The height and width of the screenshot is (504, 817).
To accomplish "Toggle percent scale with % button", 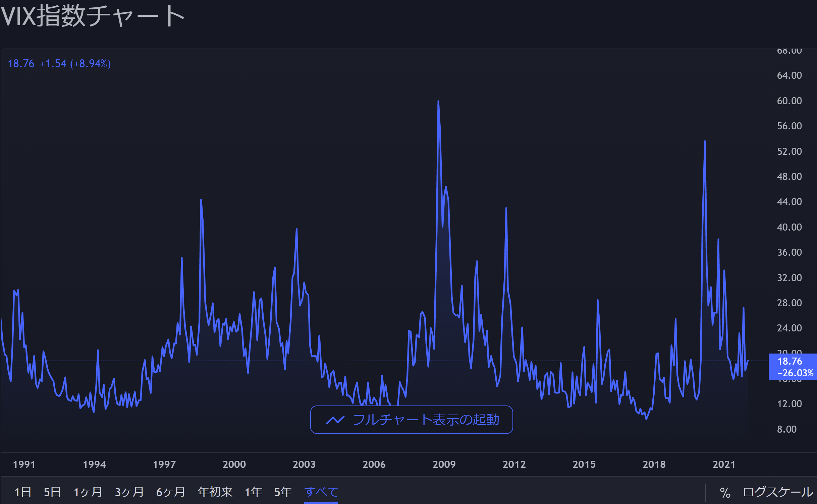I will 725,493.
